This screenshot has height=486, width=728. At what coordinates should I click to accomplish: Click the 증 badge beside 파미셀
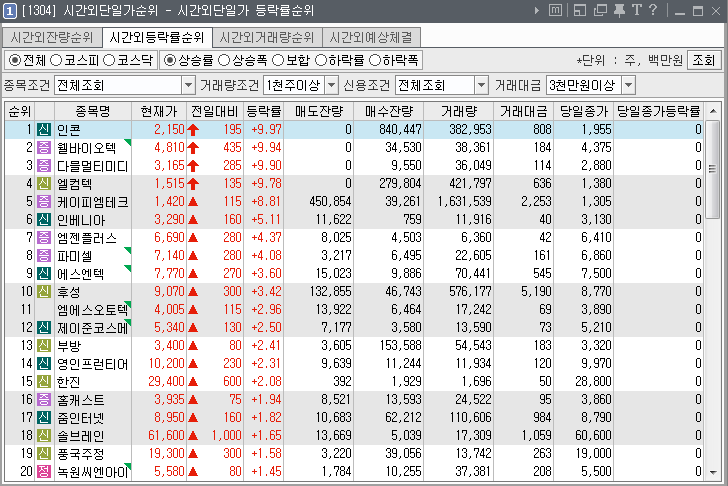point(44,256)
